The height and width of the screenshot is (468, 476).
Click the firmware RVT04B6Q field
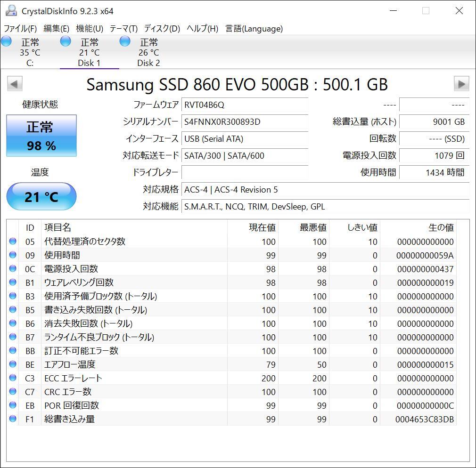pyautogui.click(x=245, y=105)
